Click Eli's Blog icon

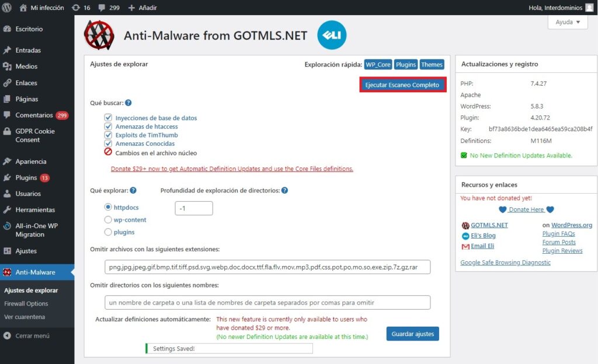[465, 236]
